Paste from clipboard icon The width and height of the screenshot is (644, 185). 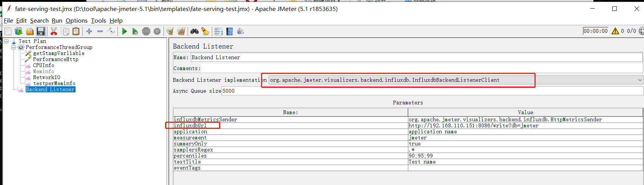coord(76,31)
